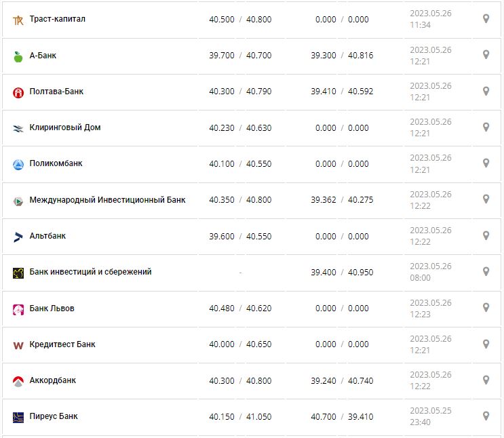504x438 pixels.
Task: Click the Кредитвест Банк name link
Action: (62, 344)
